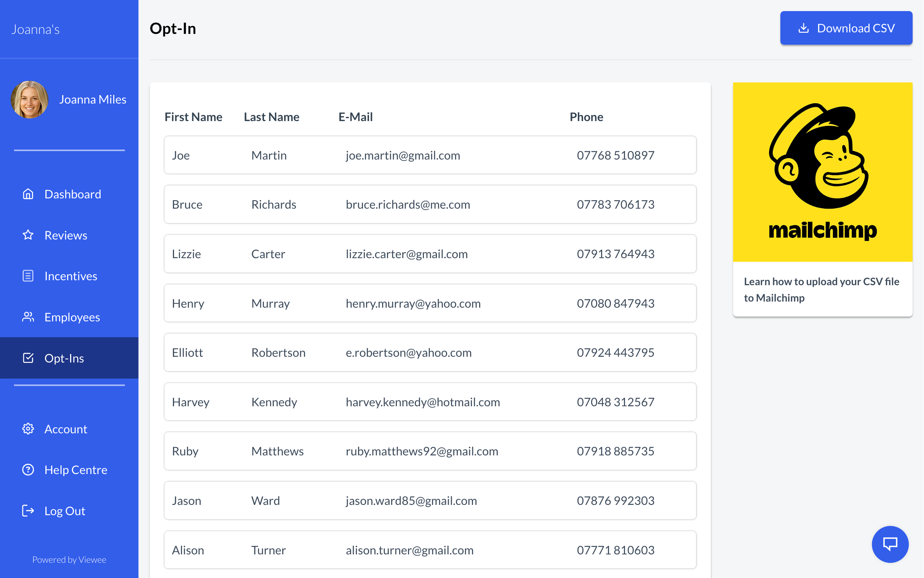Click the email henry.murray@yahoo.com
This screenshot has height=578, width=924.
(x=413, y=303)
